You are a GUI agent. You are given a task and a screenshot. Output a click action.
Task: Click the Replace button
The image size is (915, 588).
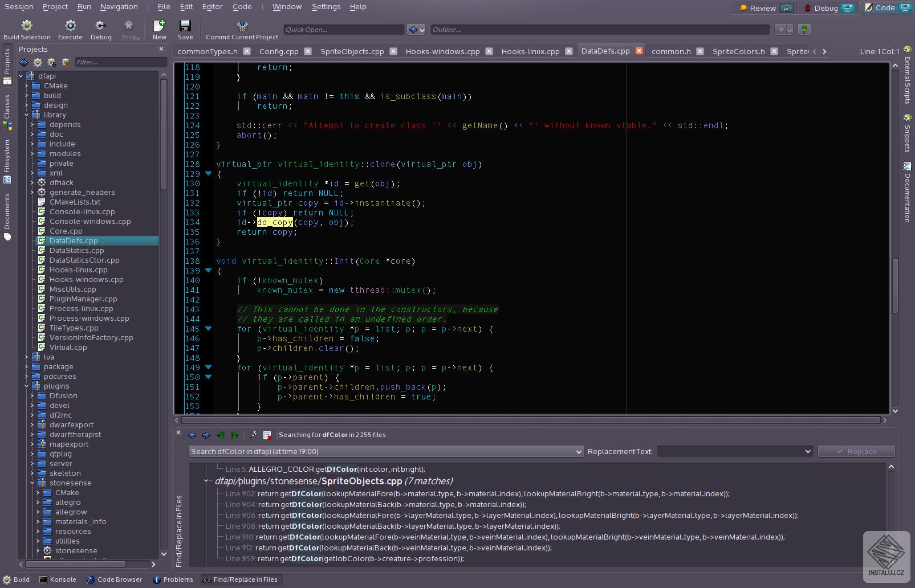click(856, 451)
